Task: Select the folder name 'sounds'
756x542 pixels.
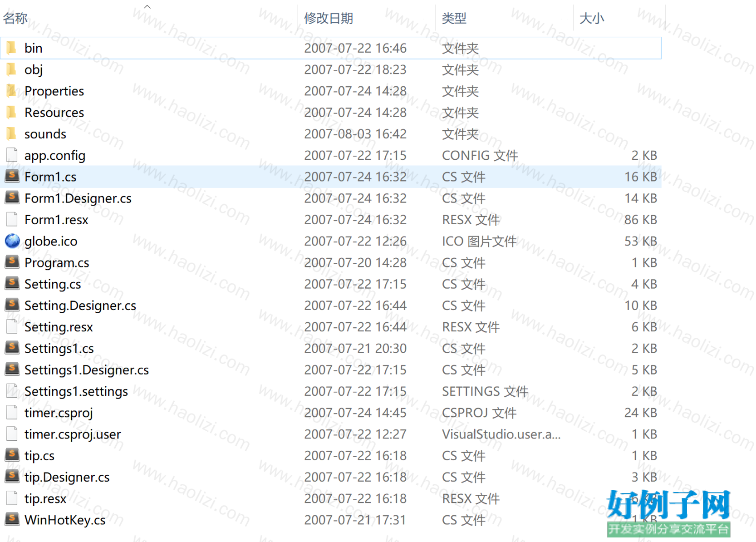Action: [x=45, y=134]
